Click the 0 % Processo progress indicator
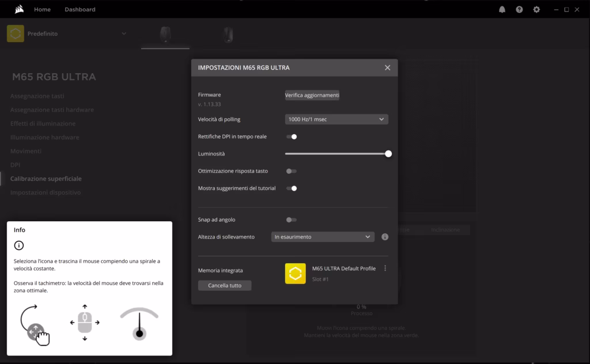This screenshot has height=364, width=590. tap(362, 310)
